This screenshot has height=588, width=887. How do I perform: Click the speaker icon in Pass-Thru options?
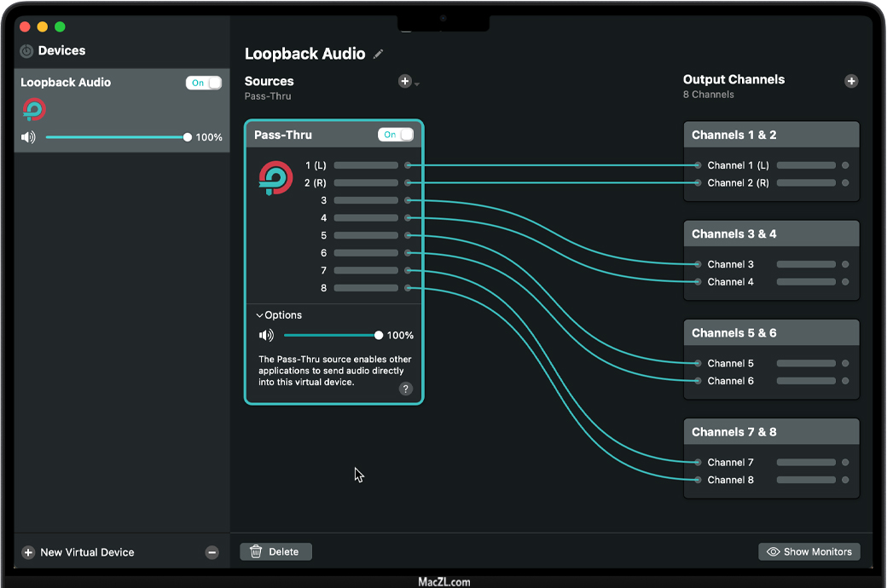tap(266, 336)
